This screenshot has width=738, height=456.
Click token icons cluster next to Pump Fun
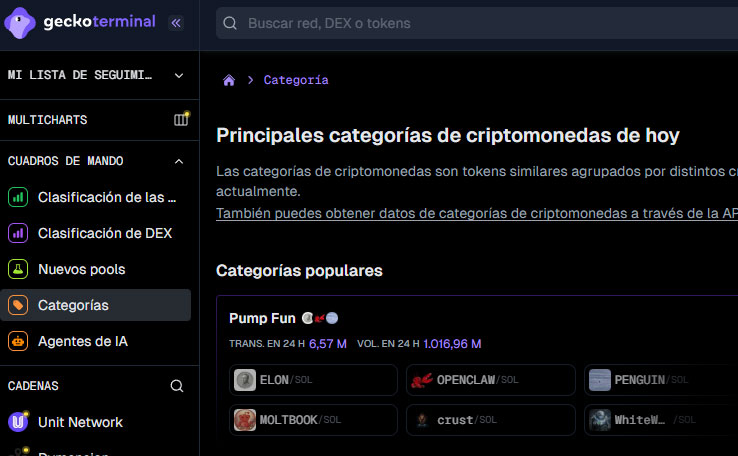[x=320, y=319]
